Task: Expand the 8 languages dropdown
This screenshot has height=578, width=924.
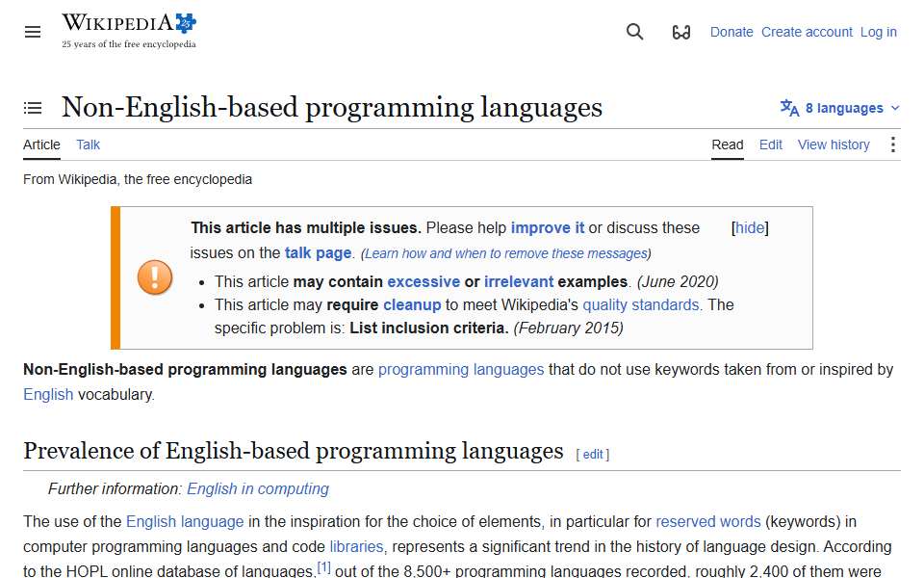Action: 840,108
